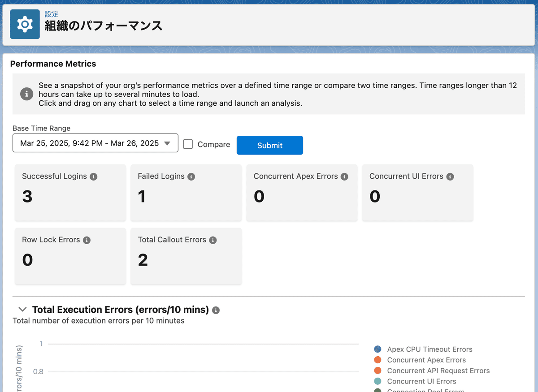Click the info icon in the description banner

coord(26,94)
